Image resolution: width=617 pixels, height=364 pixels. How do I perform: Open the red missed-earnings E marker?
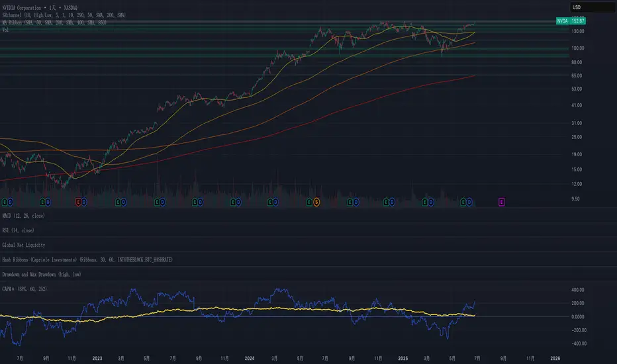[x=78, y=203]
